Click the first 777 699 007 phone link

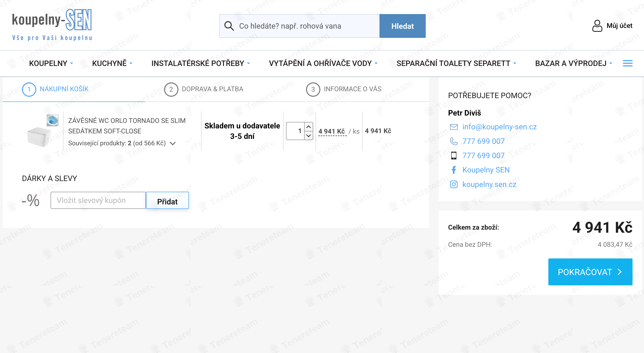(x=483, y=141)
